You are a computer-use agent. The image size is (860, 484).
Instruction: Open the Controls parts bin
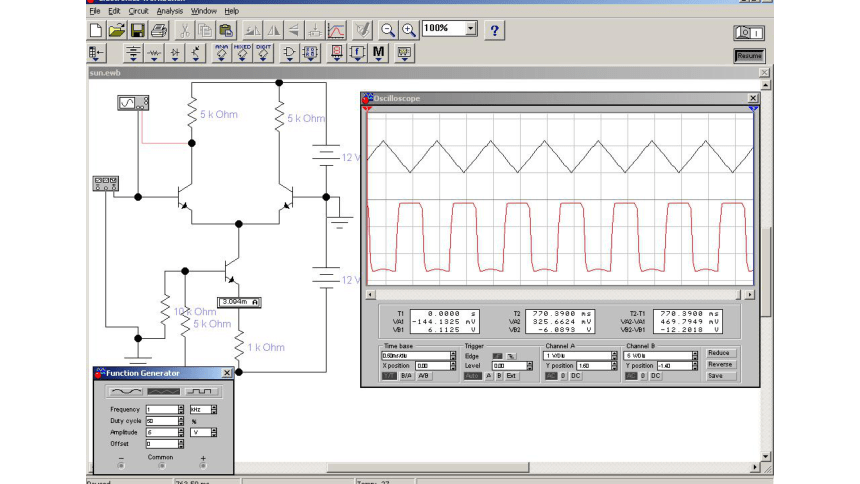pyautogui.click(x=357, y=53)
